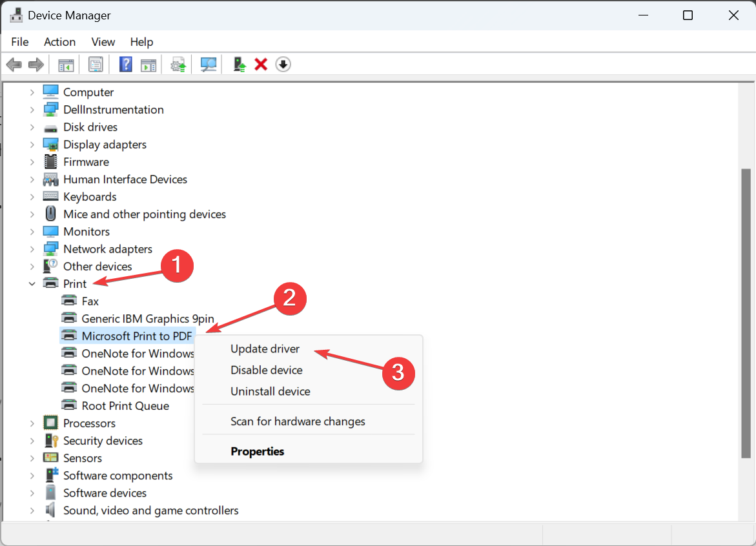Click the blue question mark Help icon
Viewport: 756px width, 546px height.
126,65
